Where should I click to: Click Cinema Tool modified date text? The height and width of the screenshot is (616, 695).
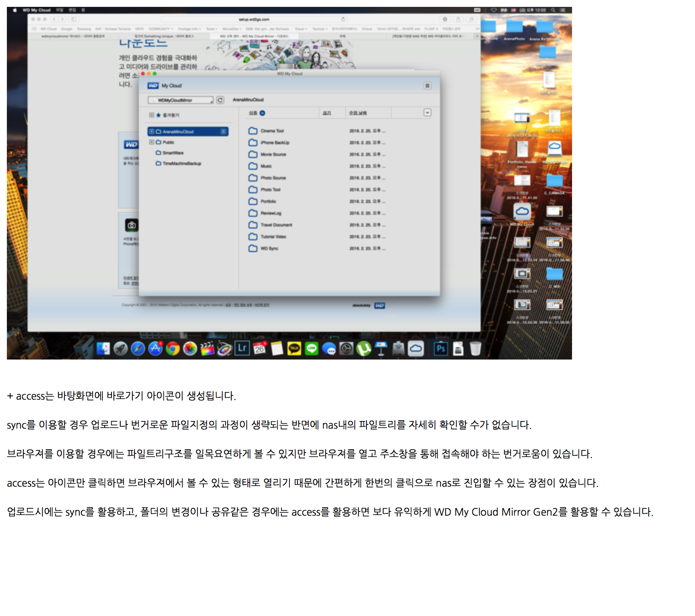tap(367, 131)
